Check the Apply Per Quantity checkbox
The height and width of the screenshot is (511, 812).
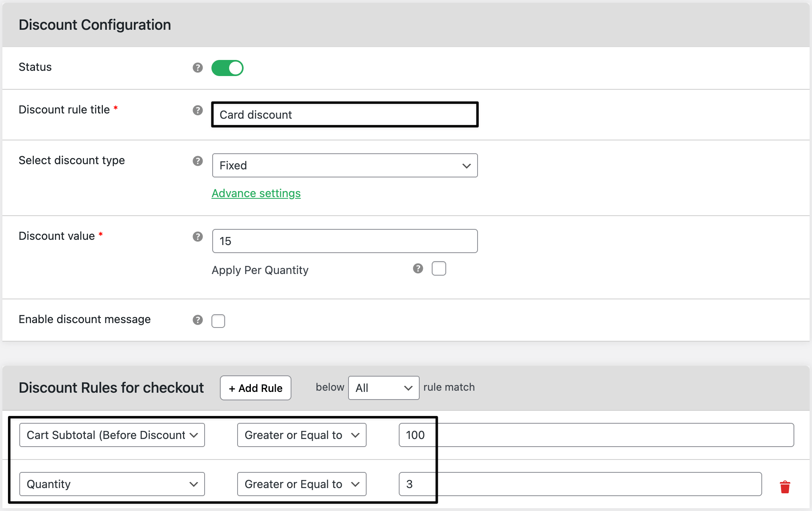pyautogui.click(x=439, y=268)
